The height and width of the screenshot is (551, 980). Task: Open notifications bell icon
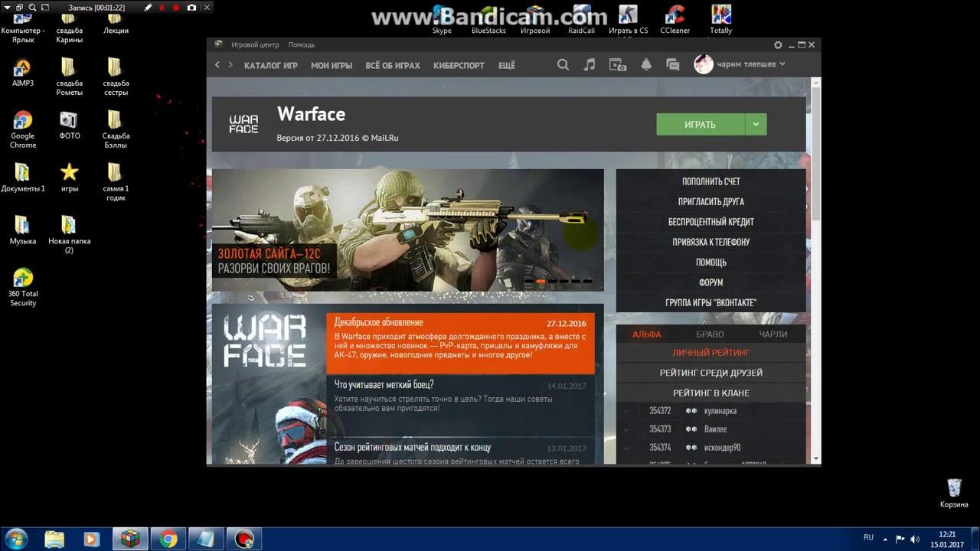[646, 65]
